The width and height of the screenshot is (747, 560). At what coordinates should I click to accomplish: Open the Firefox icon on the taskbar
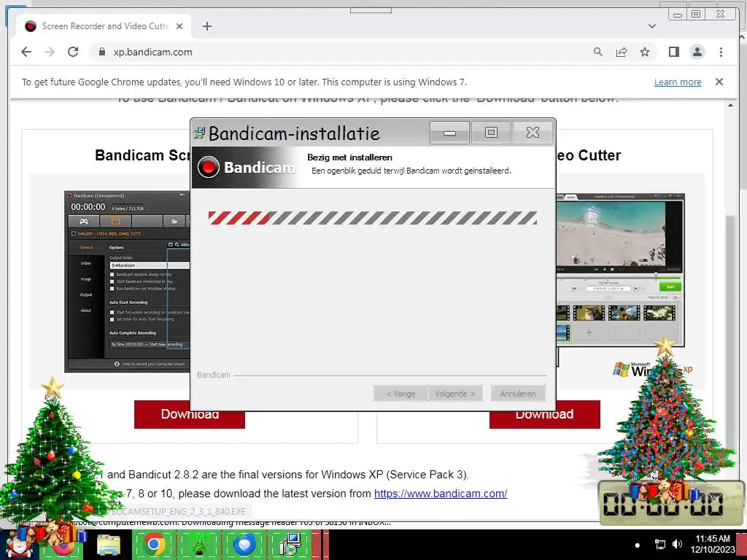click(63, 545)
